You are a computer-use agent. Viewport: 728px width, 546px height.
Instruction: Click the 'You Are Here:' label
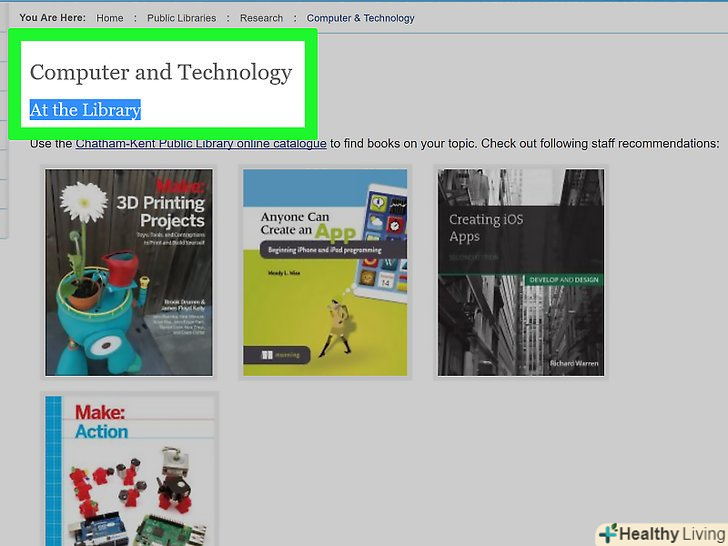(52, 18)
